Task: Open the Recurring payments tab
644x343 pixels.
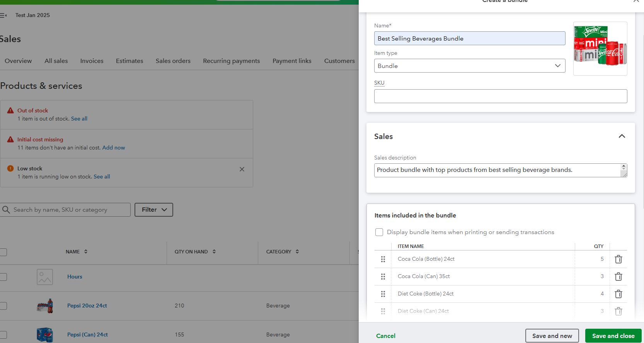Action: click(232, 61)
